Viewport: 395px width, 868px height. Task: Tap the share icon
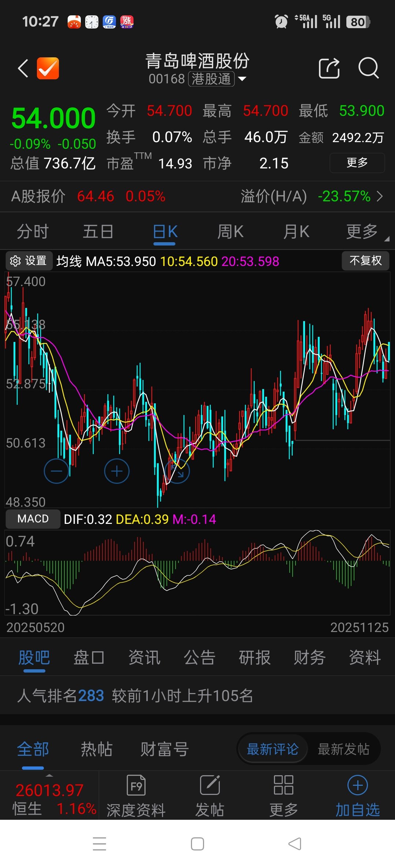point(329,68)
